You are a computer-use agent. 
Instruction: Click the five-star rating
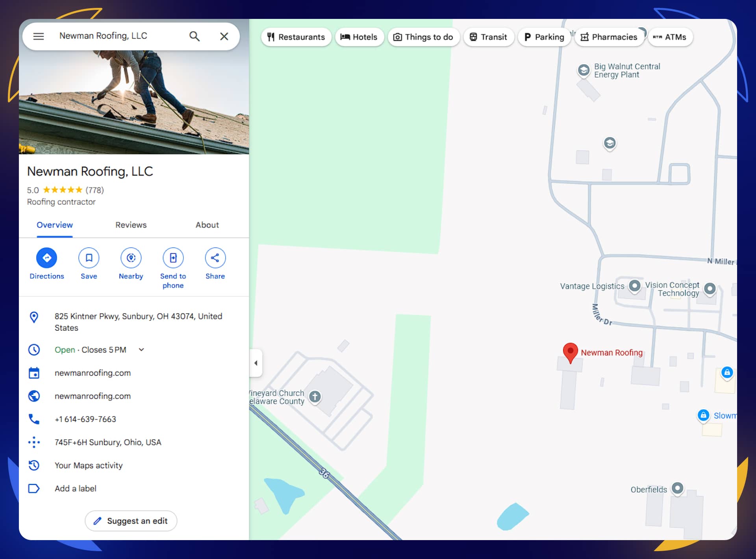63,190
